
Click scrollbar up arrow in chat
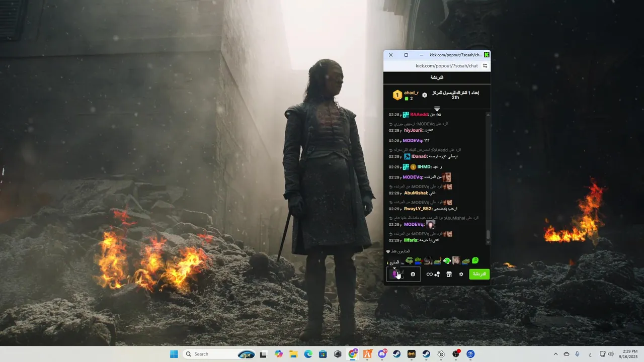tap(488, 115)
